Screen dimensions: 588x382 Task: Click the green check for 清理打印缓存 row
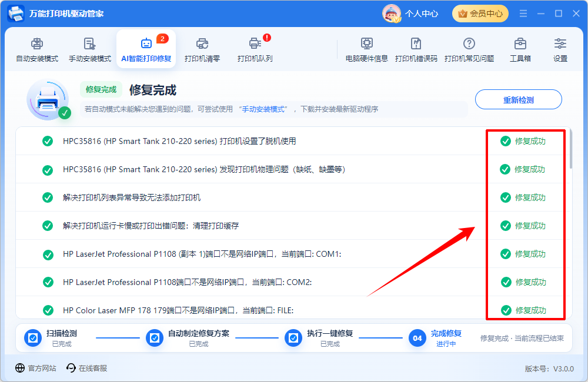pos(48,226)
